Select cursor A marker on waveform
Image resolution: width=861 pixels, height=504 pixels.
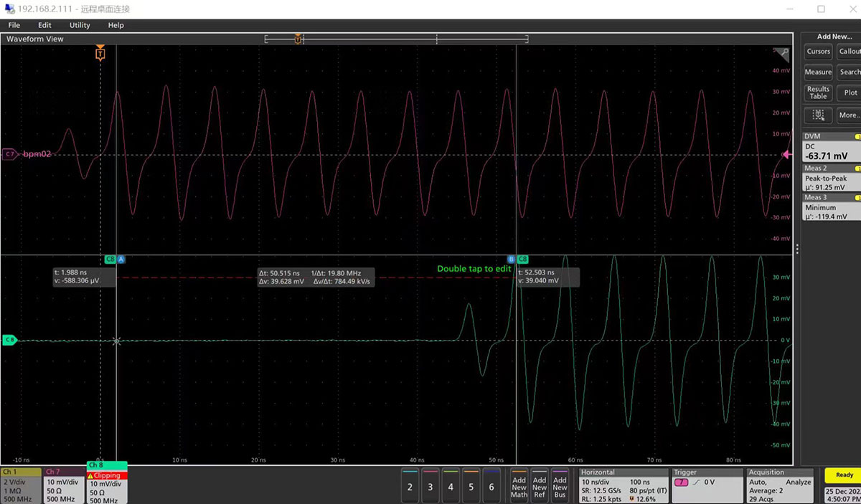121,259
